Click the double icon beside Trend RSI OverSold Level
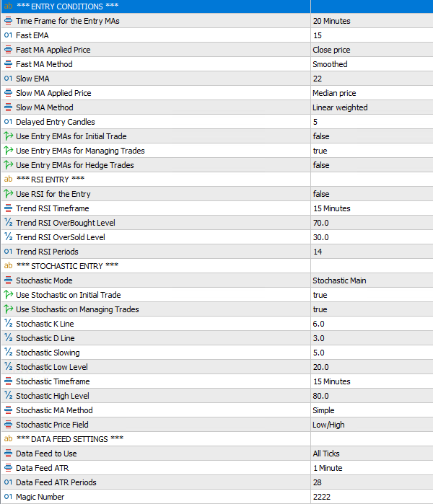 click(8, 237)
